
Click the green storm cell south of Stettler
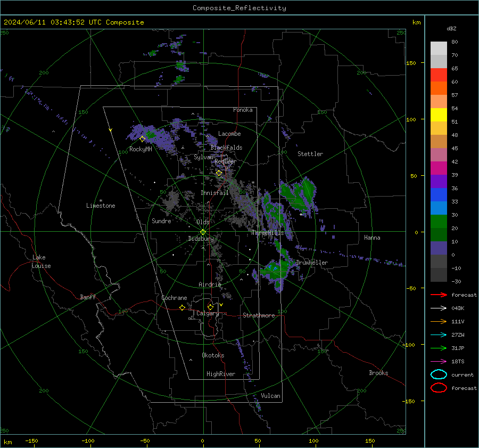pyautogui.click(x=299, y=194)
